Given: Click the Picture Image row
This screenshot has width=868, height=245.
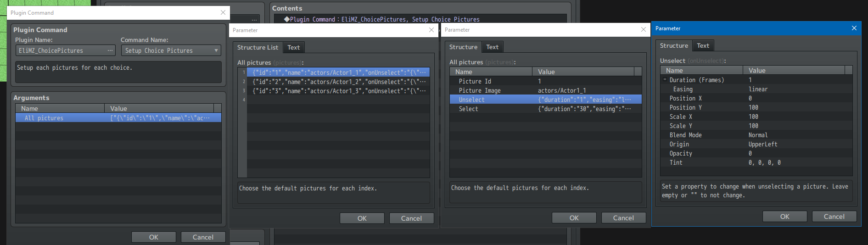Looking at the screenshot, I should click(x=545, y=90).
